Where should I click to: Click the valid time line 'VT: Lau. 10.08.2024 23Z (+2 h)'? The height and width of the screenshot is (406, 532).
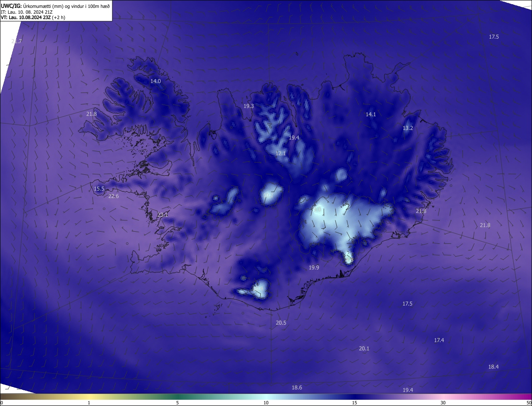tap(33, 17)
